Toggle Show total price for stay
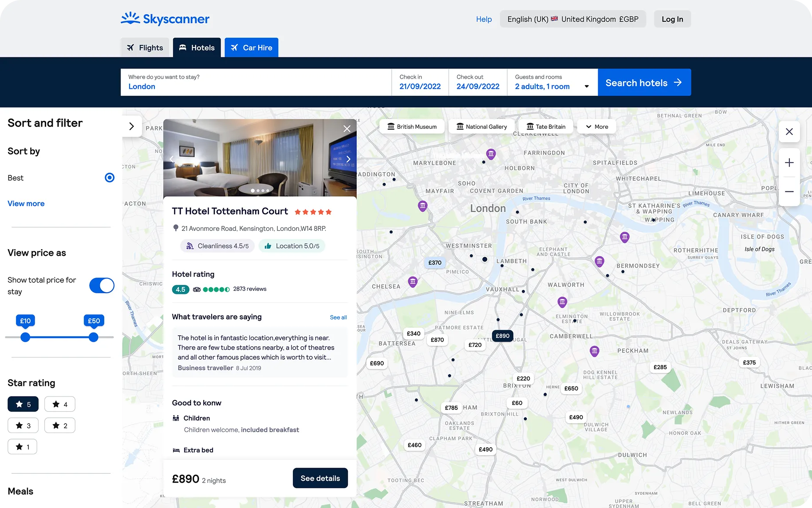 (102, 286)
